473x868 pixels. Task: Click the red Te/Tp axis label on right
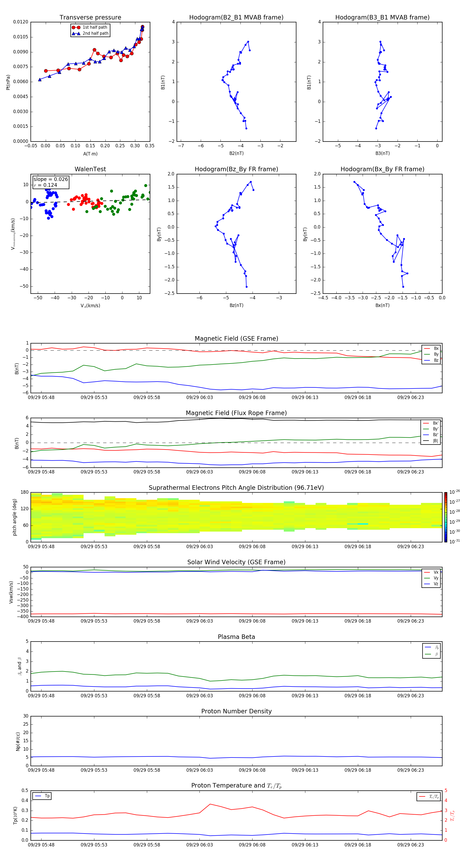click(x=452, y=815)
